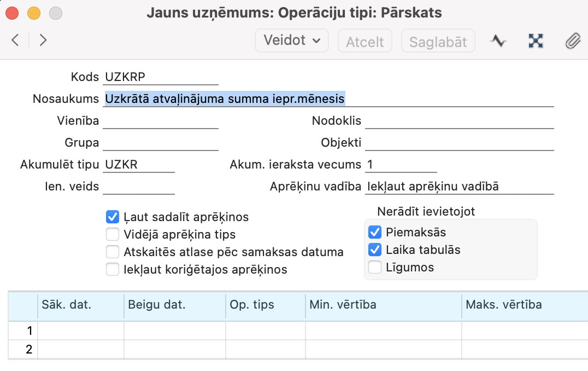Enable Vidējā aprēķina tips checkbox

(113, 235)
